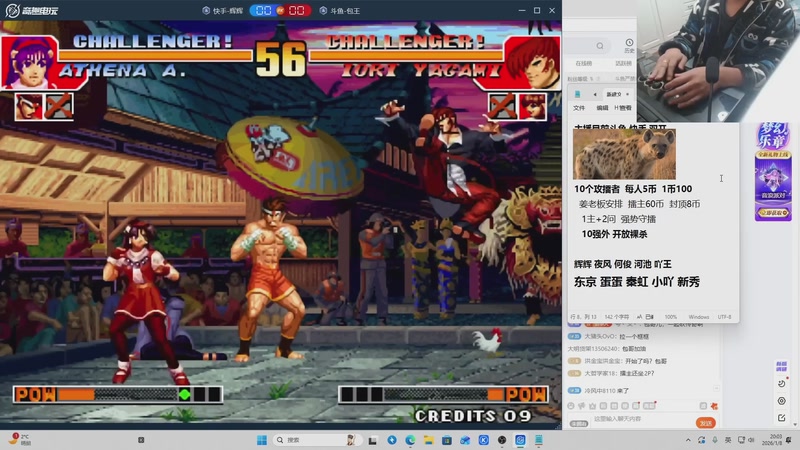Click the microphone icon in system tray
This screenshot has width=800, height=450.
point(715,440)
